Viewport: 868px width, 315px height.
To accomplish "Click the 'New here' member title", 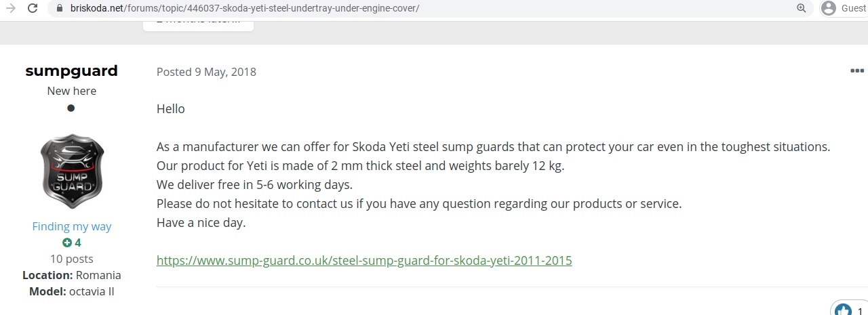I will pos(72,91).
